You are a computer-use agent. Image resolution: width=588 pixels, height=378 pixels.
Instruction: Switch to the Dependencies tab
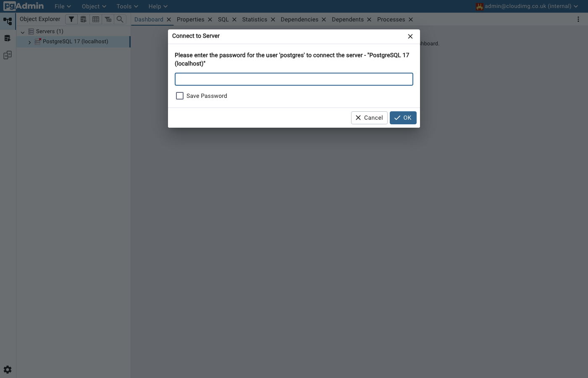[299, 19]
